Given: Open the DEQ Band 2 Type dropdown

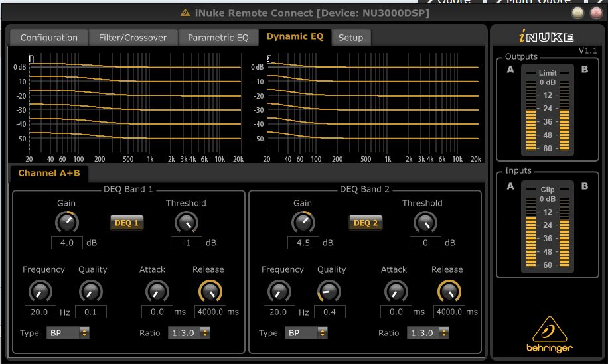Looking at the screenshot, I should (307, 333).
